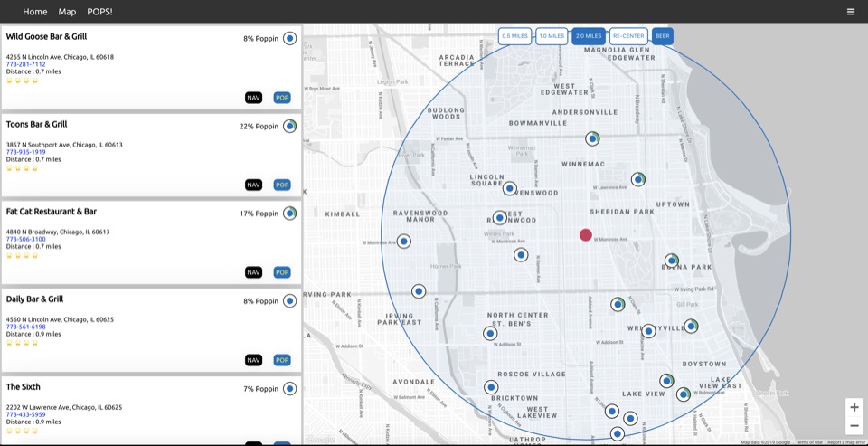This screenshot has width=868, height=446.
Task: Click The Sixth 7% Poppin indicator icon
Action: (x=289, y=388)
